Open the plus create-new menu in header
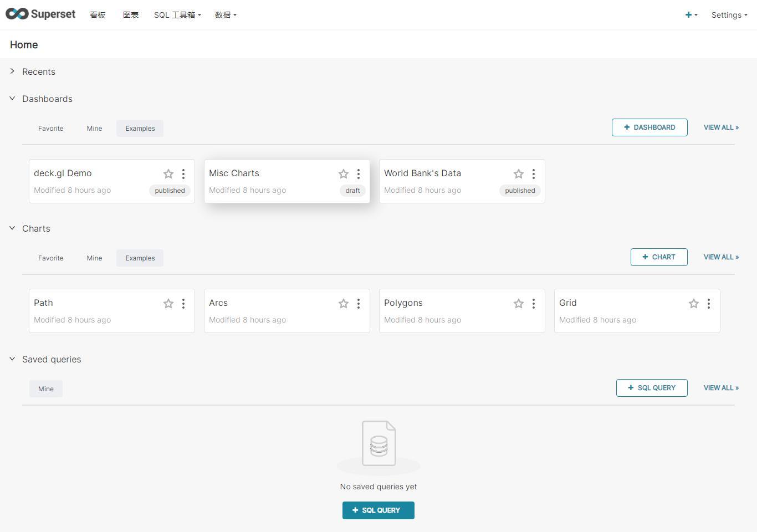Screen dimensions: 757x532 pos(690,15)
